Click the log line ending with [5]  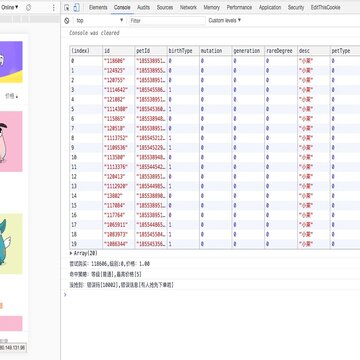(105, 275)
